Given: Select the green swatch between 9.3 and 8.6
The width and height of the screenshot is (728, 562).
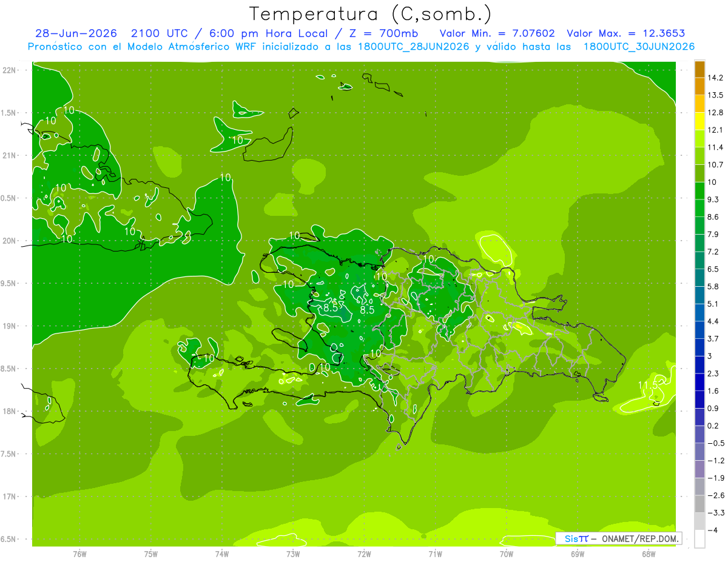Looking at the screenshot, I should pyautogui.click(x=699, y=208).
